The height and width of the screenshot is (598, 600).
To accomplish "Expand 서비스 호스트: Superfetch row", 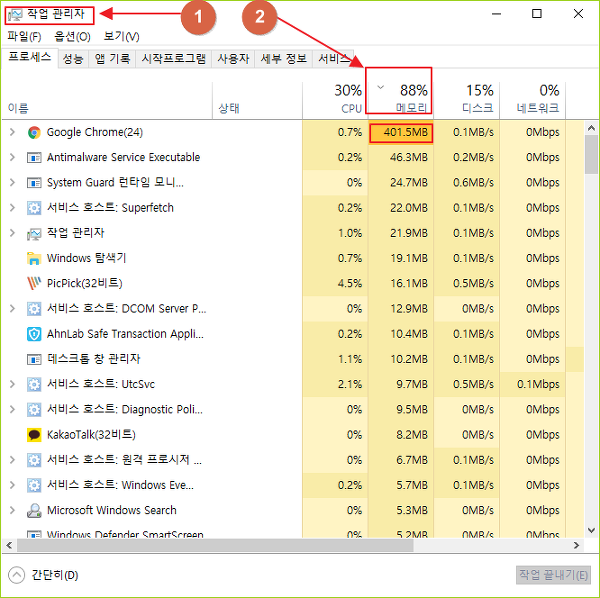I will [12, 208].
